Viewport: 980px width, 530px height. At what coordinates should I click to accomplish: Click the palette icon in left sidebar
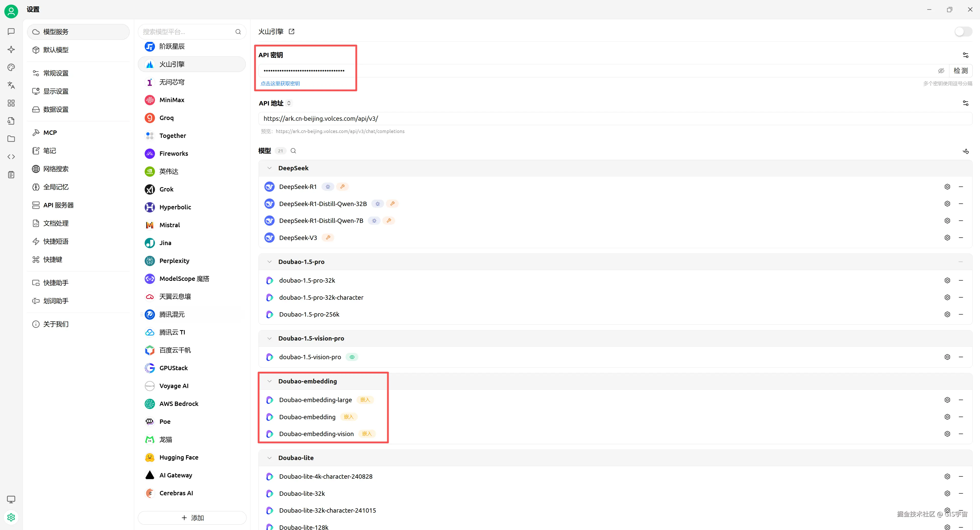coord(11,67)
